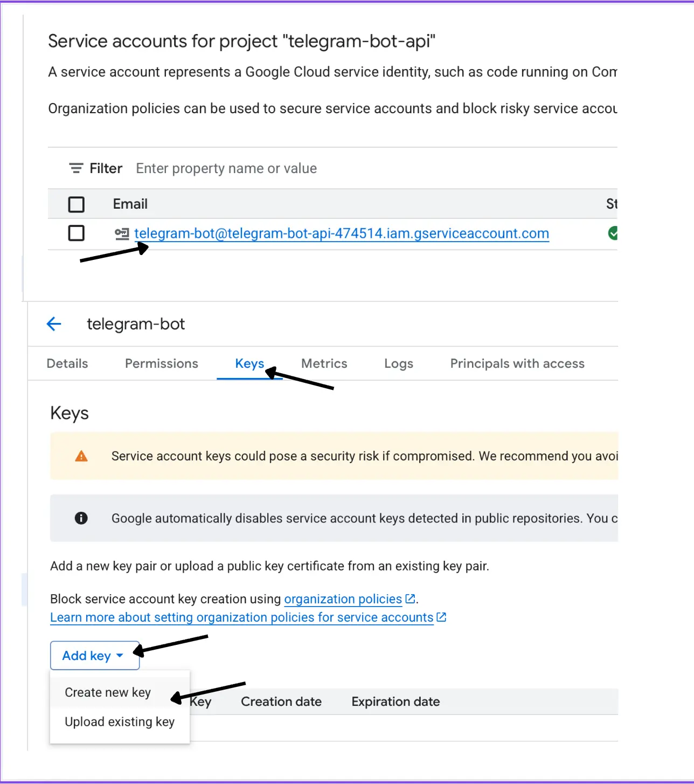The width and height of the screenshot is (694, 784).
Task: Click the service account key icon
Action: (122, 233)
